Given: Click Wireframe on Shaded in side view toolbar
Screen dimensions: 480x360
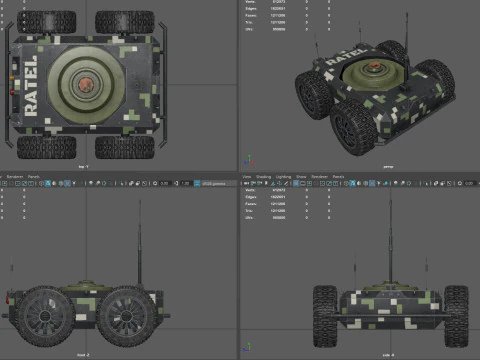Looking at the screenshot, I should coord(365,183).
